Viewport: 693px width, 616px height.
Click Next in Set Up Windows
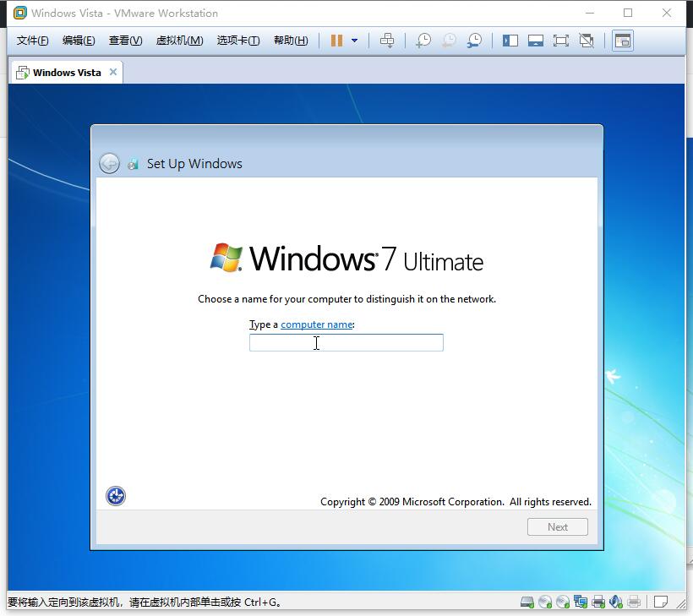(x=557, y=526)
